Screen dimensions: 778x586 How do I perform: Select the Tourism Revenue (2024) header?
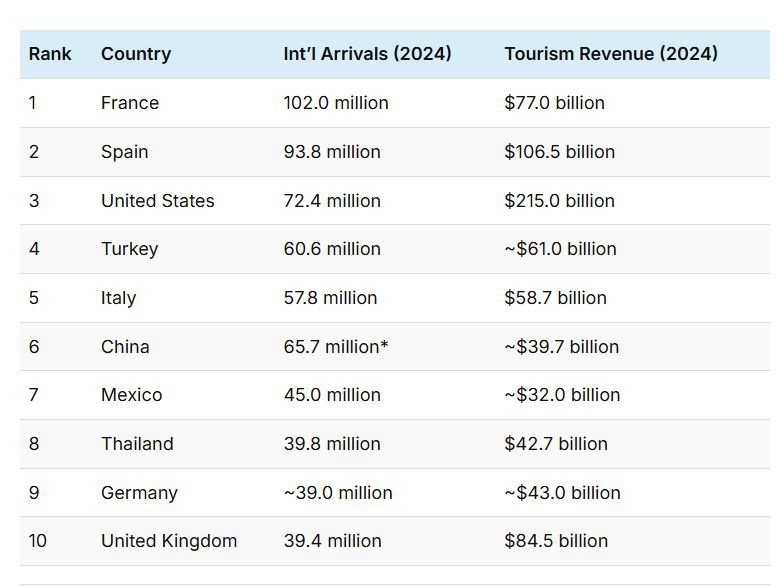tap(611, 54)
